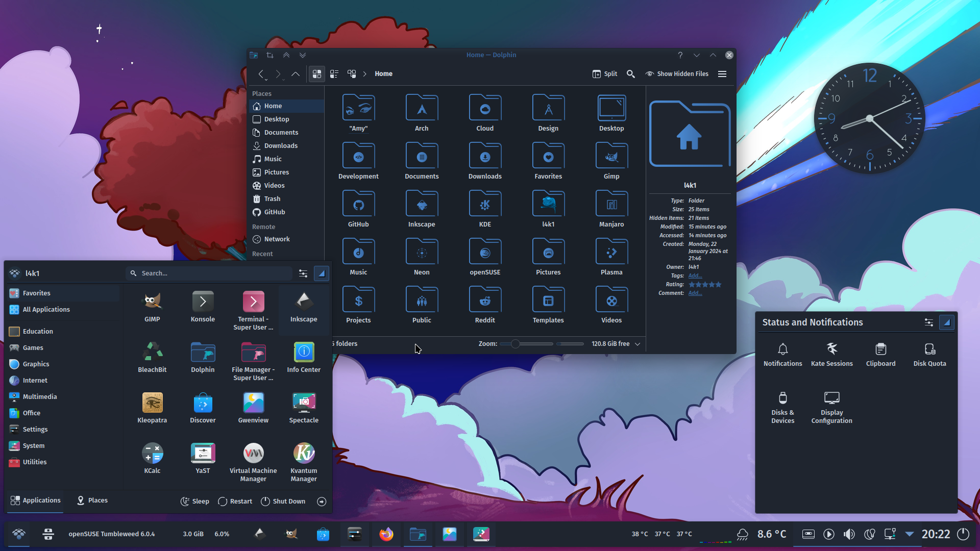Open Downloads in Dolphin Places sidebar
The width and height of the screenshot is (980, 551).
tap(286, 146)
